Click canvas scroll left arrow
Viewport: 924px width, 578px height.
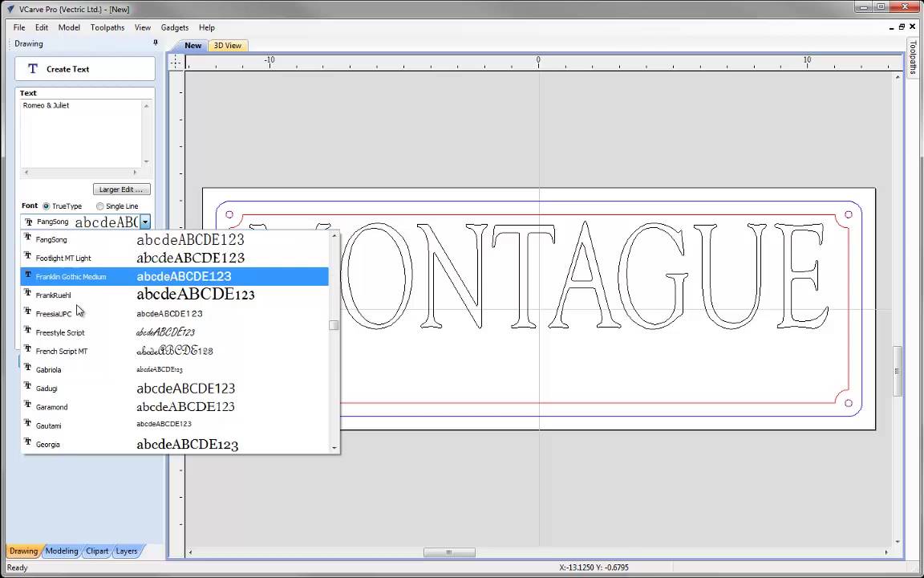coord(190,552)
